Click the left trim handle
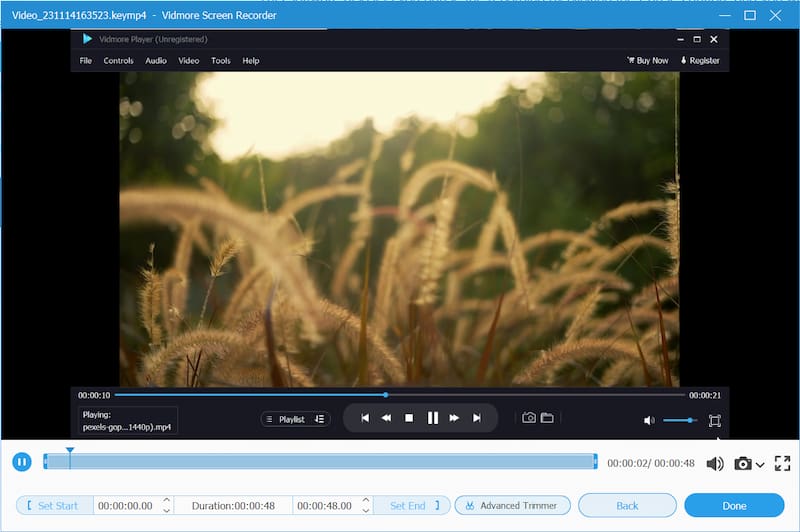This screenshot has height=532, width=800. point(45,462)
